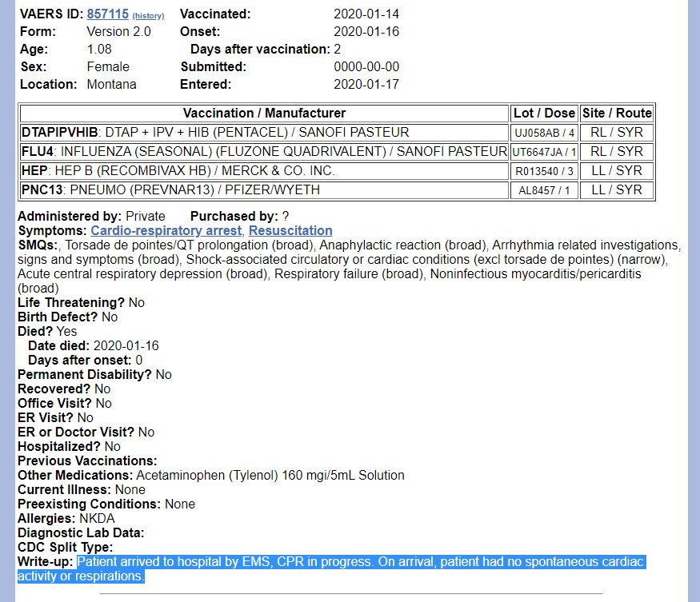
Task: Click RL / SYR site for Pentacel
Action: (x=617, y=133)
